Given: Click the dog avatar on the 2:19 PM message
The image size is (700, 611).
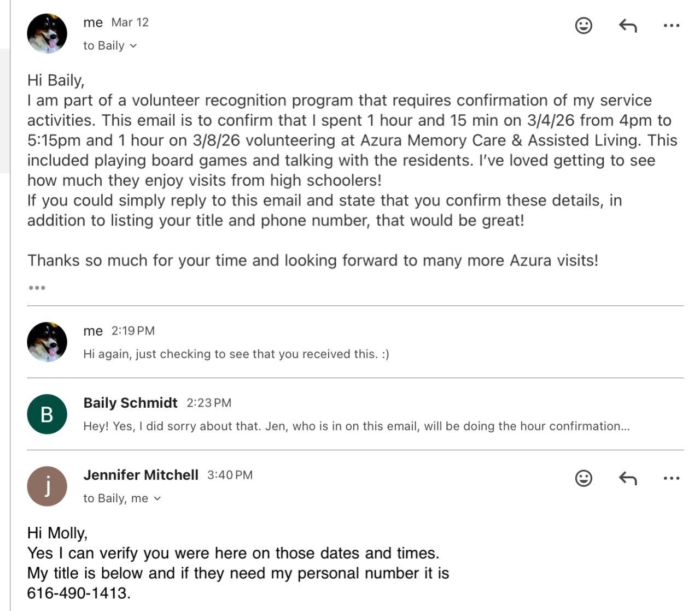Looking at the screenshot, I should (47, 342).
